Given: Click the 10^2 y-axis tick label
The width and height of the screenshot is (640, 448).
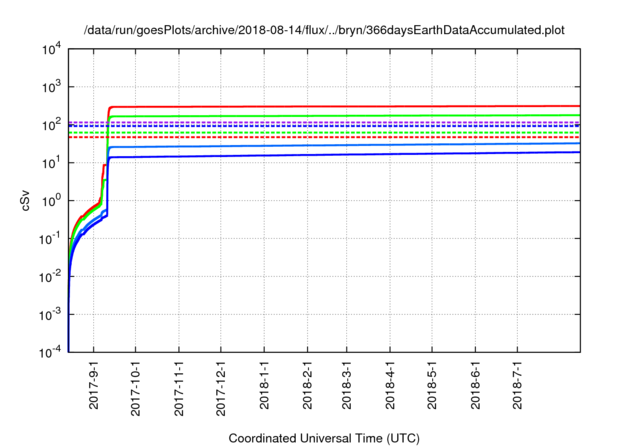Looking at the screenshot, I should (51, 124).
